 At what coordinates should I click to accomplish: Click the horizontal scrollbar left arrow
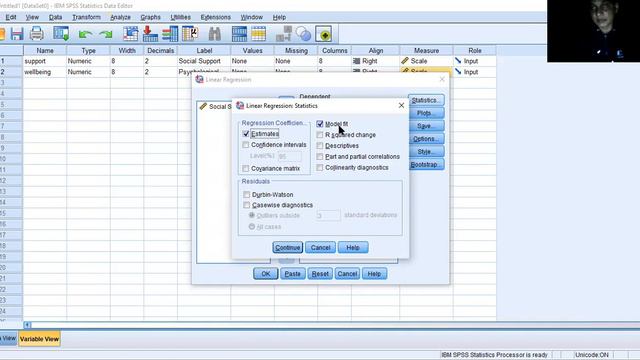[27, 325]
